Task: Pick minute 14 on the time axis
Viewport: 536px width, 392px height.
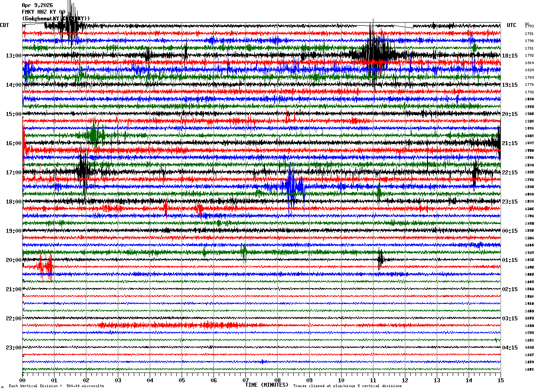Action: (x=469, y=380)
